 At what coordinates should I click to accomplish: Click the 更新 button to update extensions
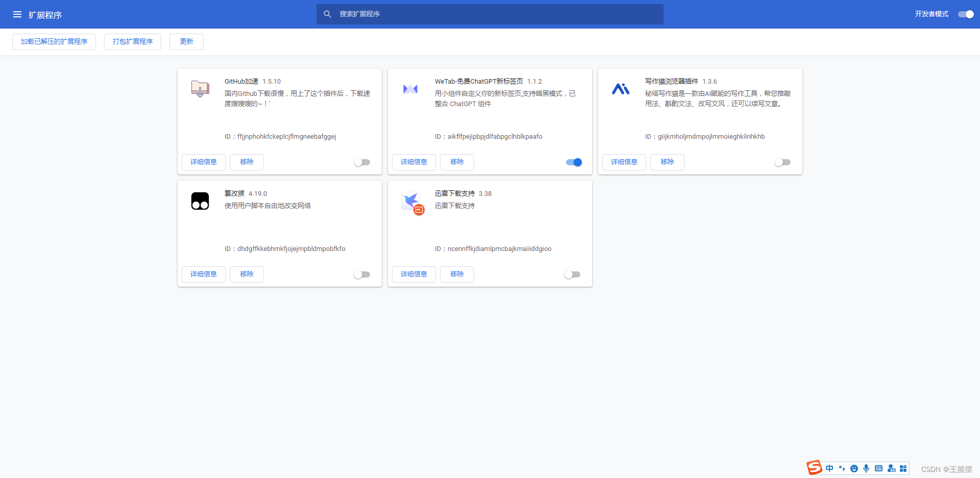186,41
